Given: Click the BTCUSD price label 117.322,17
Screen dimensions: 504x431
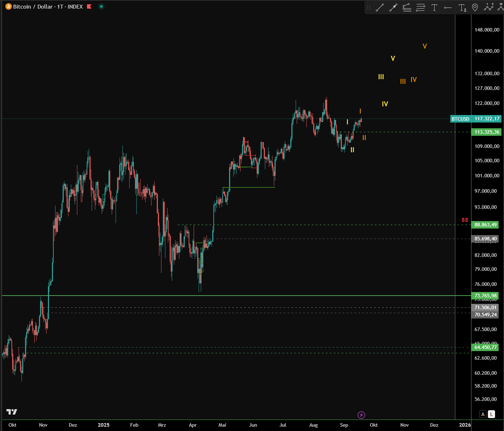Looking at the screenshot, I should pos(486,119).
